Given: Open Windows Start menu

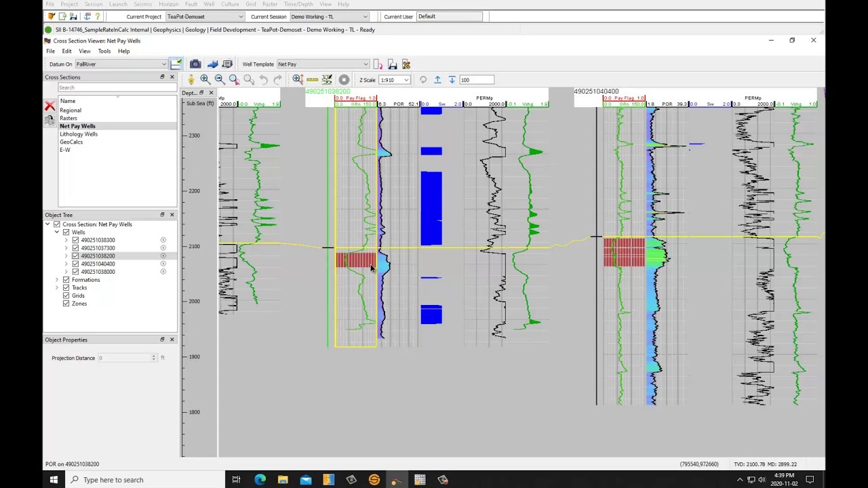Looking at the screenshot, I should [54, 480].
